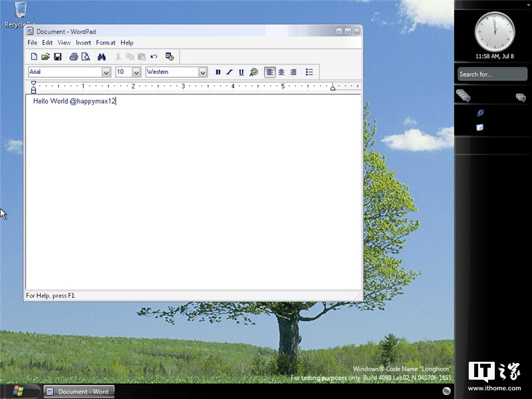Launch Internet Explorer from the sidebar
Viewport: 532px width, 399px height.
[481, 114]
